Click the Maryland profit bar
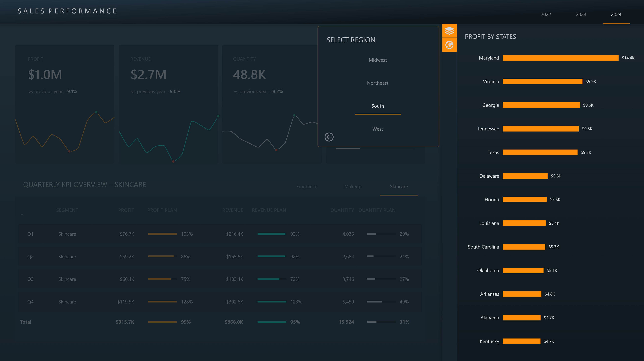 pos(560,58)
